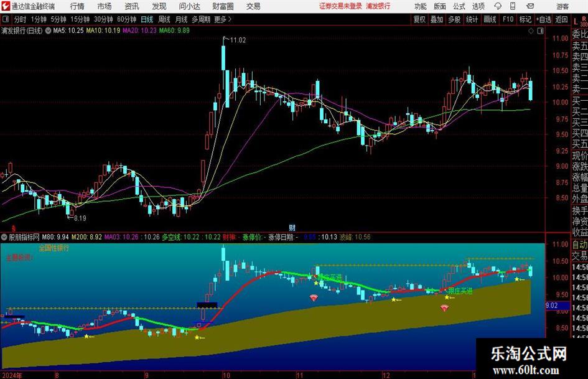The height and width of the screenshot is (379, 588).
Task: Click the 叠加 toolbar button
Action: pos(437,19)
